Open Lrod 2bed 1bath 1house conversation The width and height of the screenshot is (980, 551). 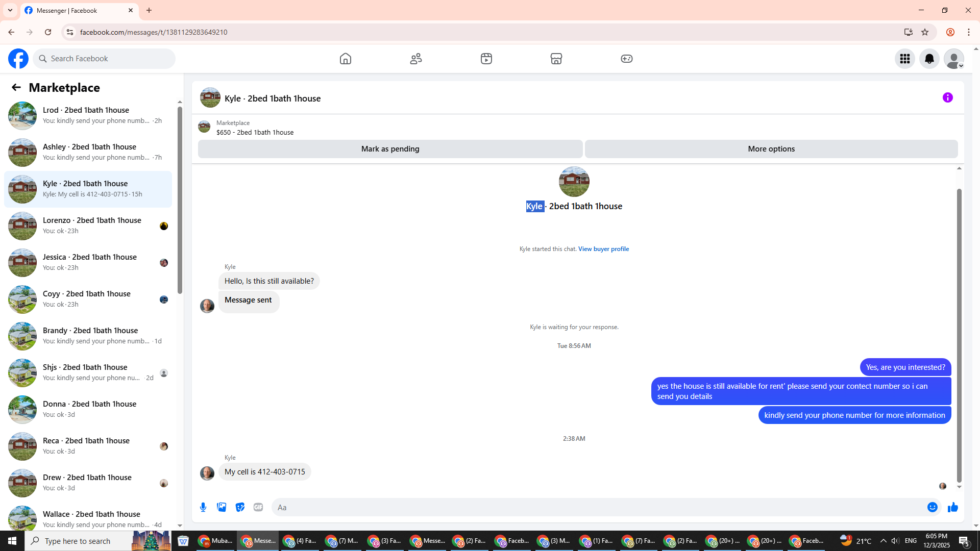tap(88, 115)
